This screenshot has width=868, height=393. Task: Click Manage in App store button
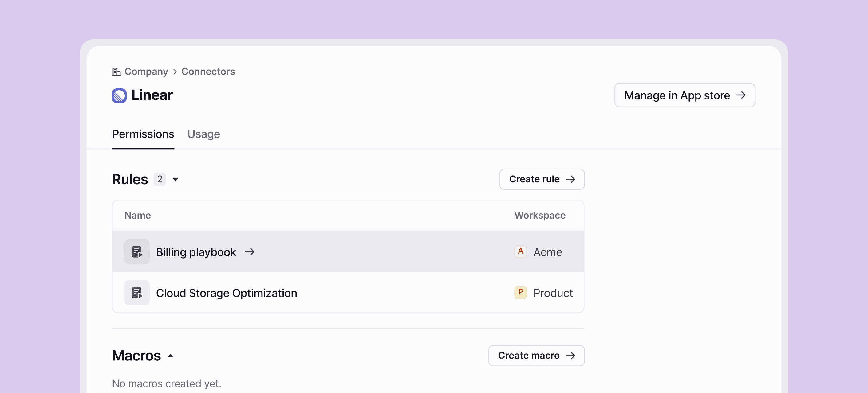pos(685,95)
